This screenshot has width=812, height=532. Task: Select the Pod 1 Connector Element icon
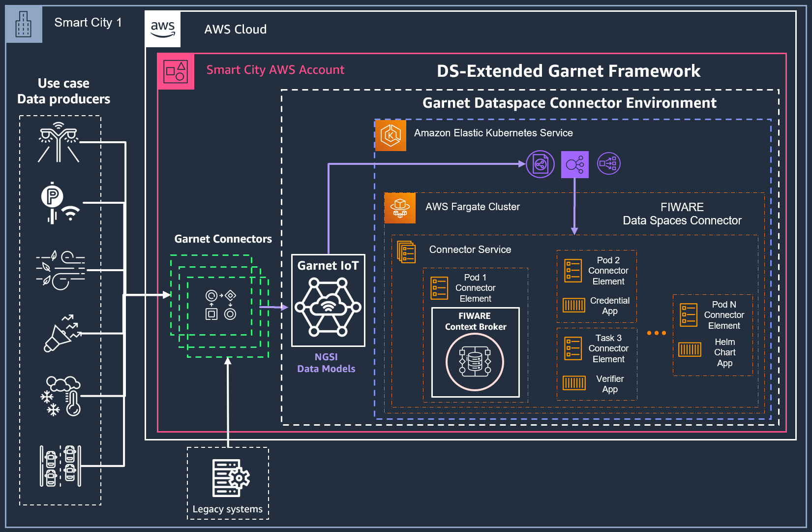point(439,288)
